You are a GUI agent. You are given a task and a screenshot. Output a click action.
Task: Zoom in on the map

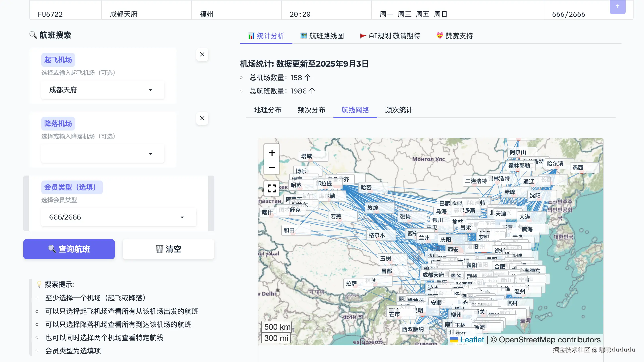(x=272, y=153)
